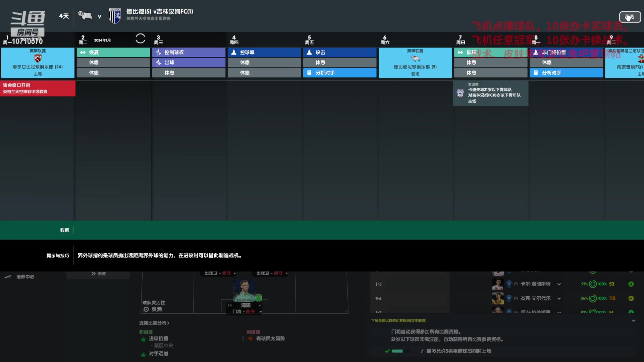Click the Morecambe club crest on Monday's match card
Viewport: 644px width, 362px height.
tap(38, 59)
